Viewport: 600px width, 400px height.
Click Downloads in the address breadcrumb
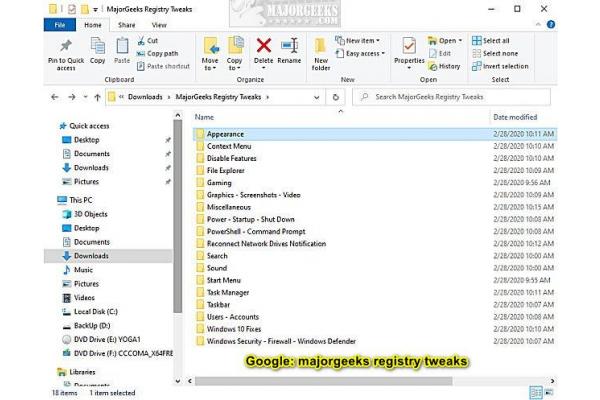click(145, 97)
